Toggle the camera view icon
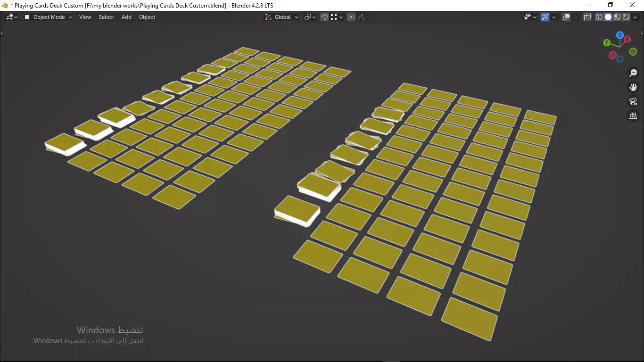The width and height of the screenshot is (644, 362). click(633, 101)
